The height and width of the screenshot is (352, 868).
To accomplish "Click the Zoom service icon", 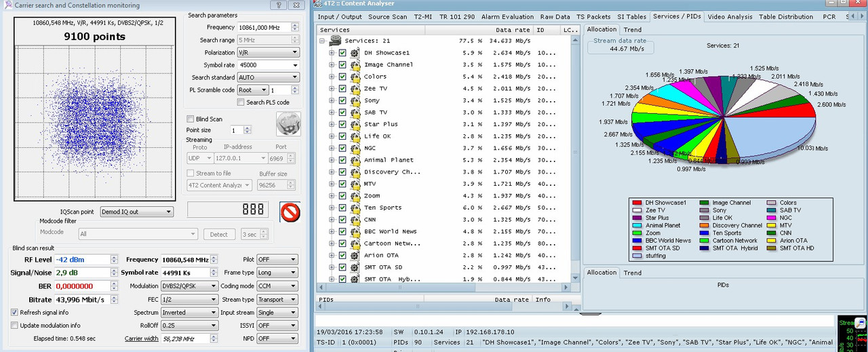I will click(355, 195).
